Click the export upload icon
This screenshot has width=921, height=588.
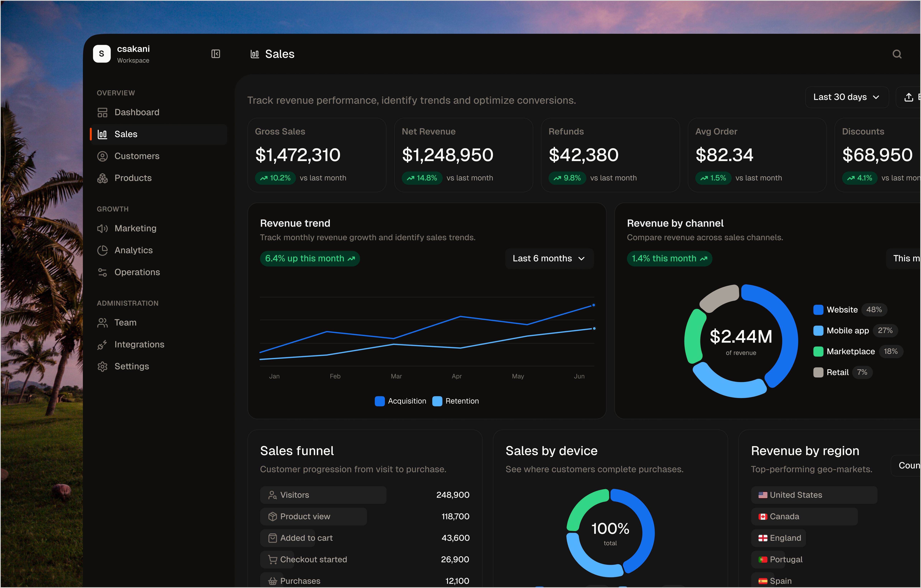click(909, 97)
